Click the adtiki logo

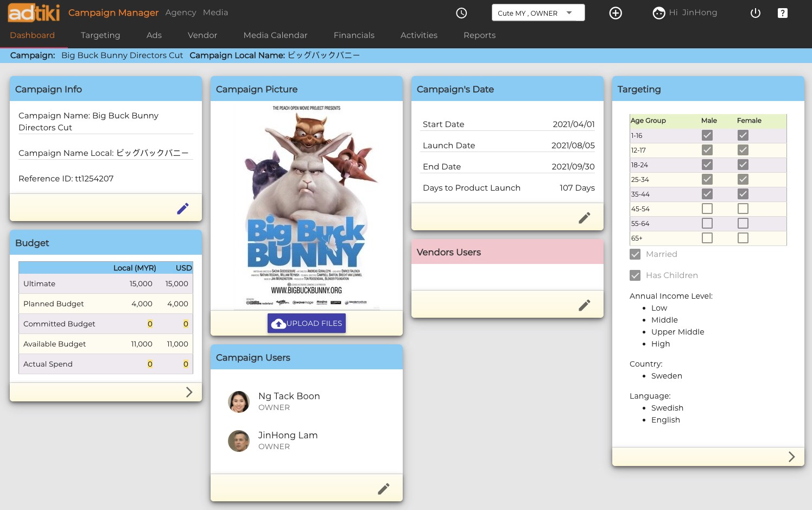(34, 12)
